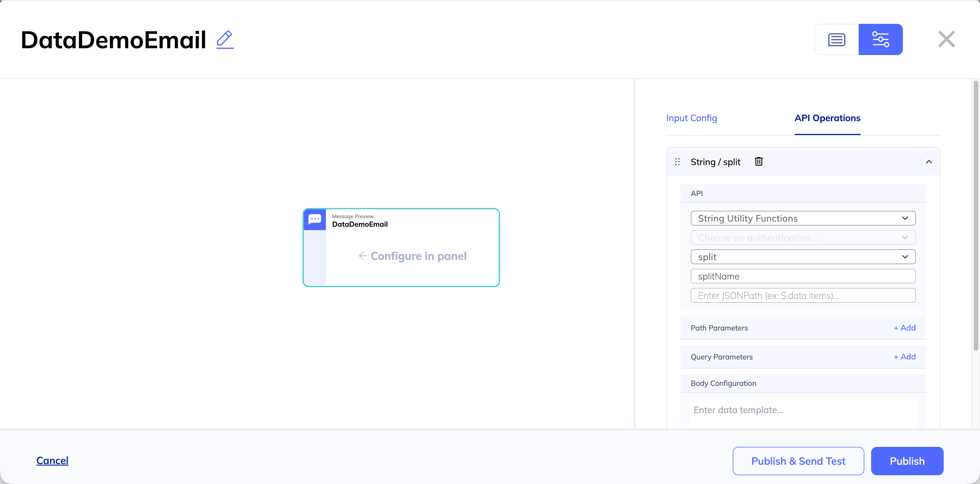Open the Choose an authentication dropdown
This screenshot has width=980, height=484.
[x=803, y=238]
